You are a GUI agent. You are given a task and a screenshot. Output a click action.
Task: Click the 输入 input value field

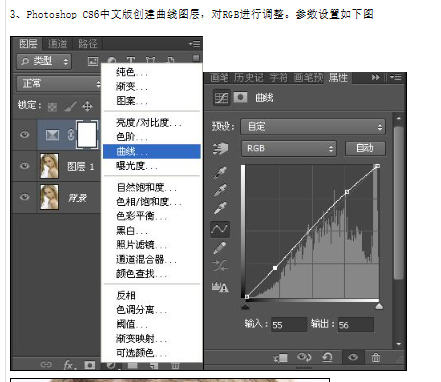(289, 325)
